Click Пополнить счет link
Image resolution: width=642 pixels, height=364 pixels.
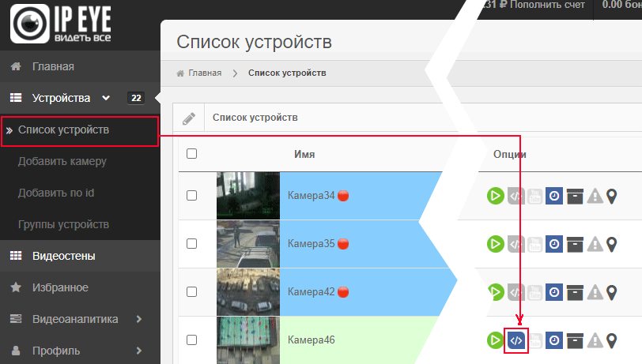point(547,5)
